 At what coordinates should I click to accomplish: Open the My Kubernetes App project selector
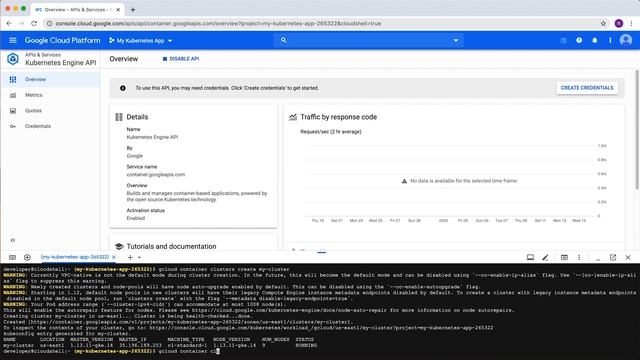[140, 41]
